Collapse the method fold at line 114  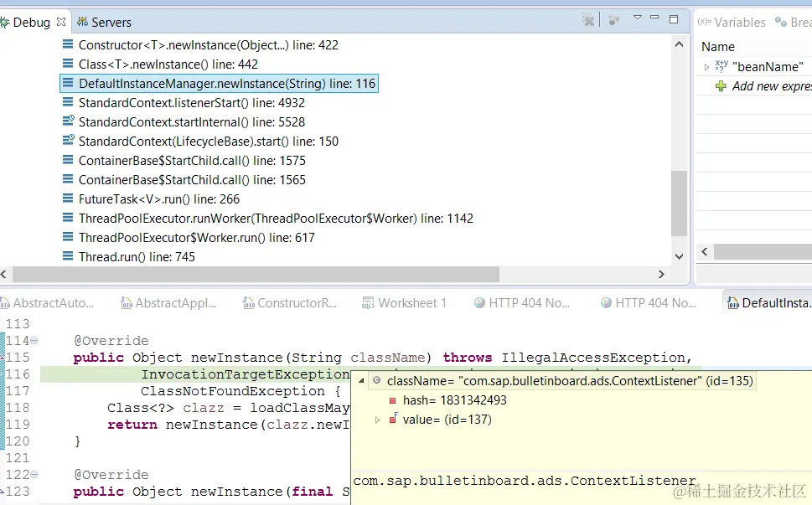pos(34,341)
